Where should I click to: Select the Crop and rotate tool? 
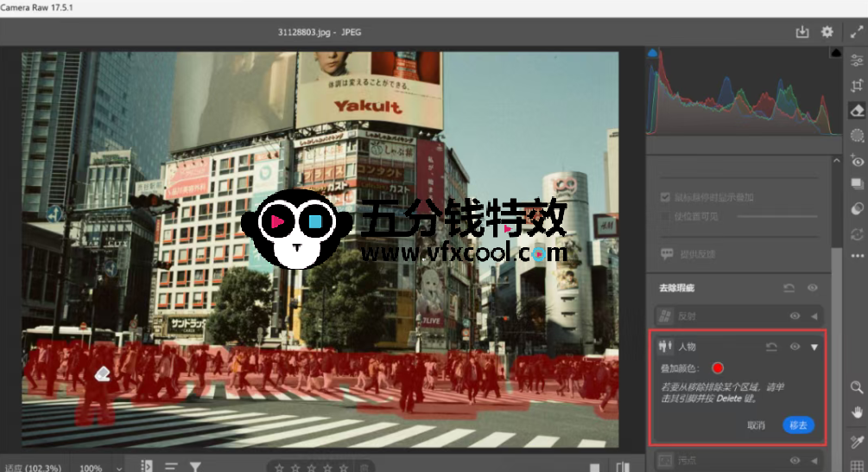click(857, 86)
